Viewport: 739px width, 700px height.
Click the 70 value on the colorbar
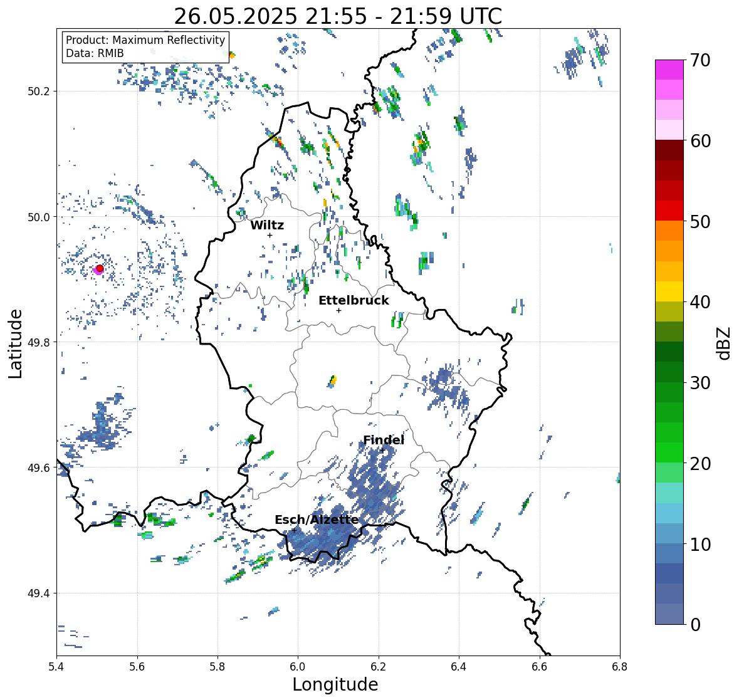click(x=700, y=60)
